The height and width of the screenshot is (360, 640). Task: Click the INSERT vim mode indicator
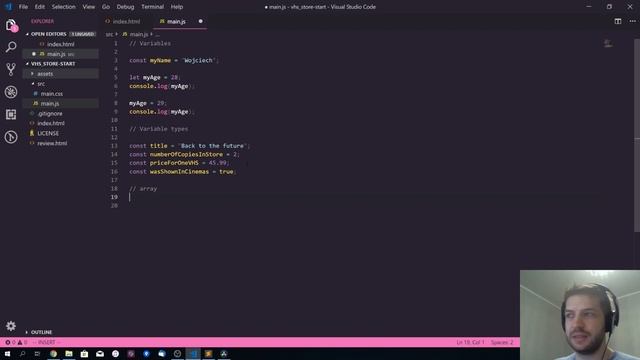pos(46,342)
